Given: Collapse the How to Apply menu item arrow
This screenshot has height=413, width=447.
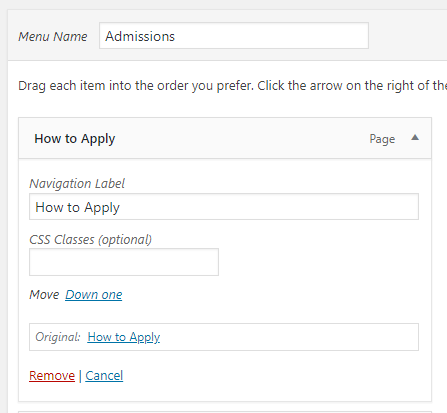Looking at the screenshot, I should tap(415, 138).
